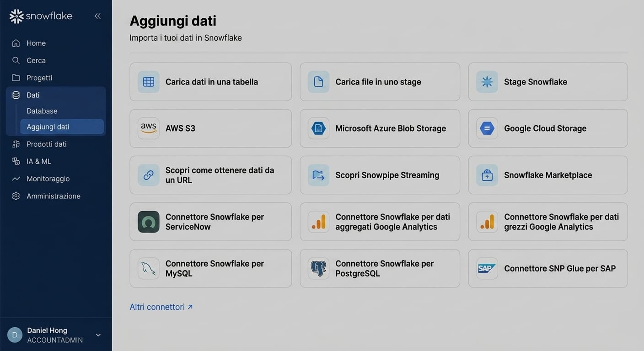This screenshot has width=644, height=351.
Task: Click the Prodotti dati icon
Action: pyautogui.click(x=16, y=144)
